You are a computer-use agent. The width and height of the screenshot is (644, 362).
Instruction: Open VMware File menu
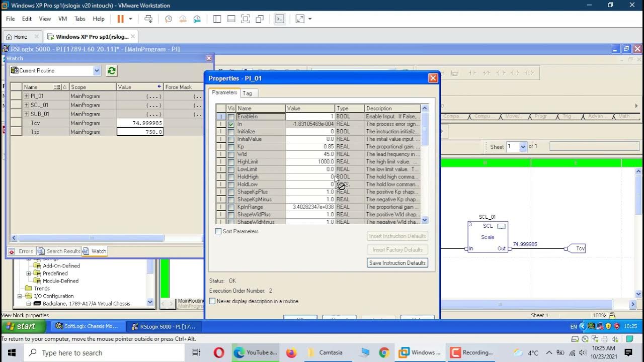tap(10, 19)
